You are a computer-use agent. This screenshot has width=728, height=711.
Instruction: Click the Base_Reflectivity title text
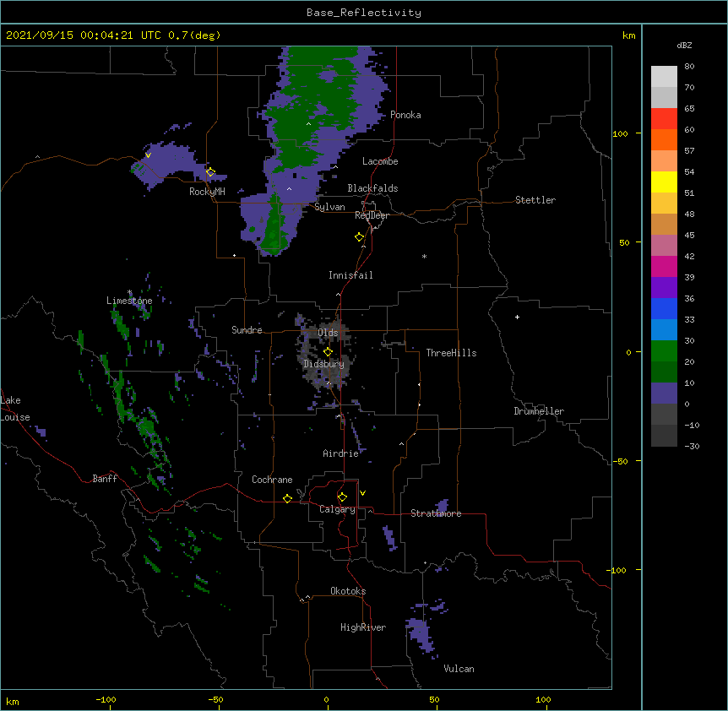(363, 13)
